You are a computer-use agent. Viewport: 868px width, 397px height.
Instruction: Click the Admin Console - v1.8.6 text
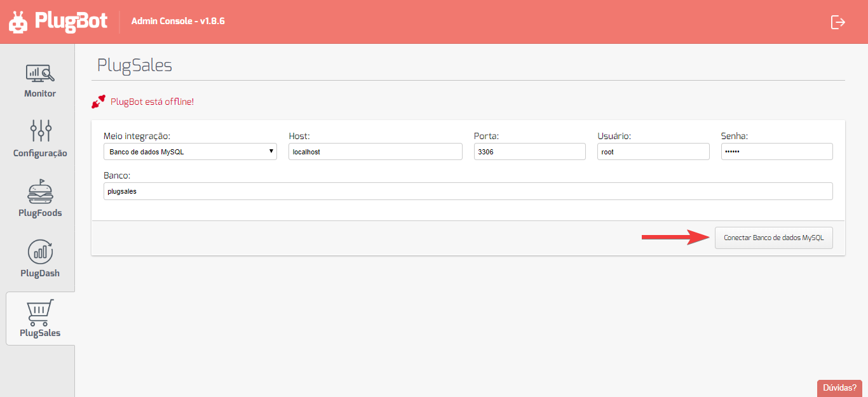[x=178, y=21]
